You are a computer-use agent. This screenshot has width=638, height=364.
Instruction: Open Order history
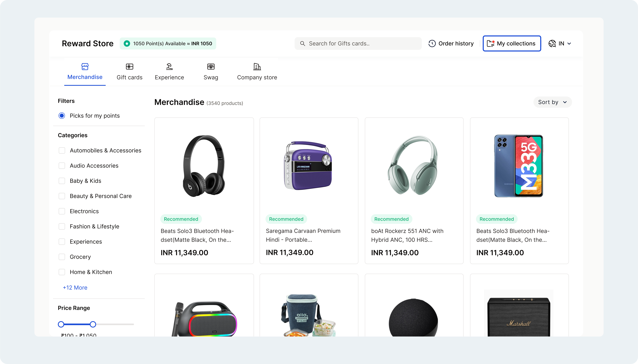click(451, 43)
